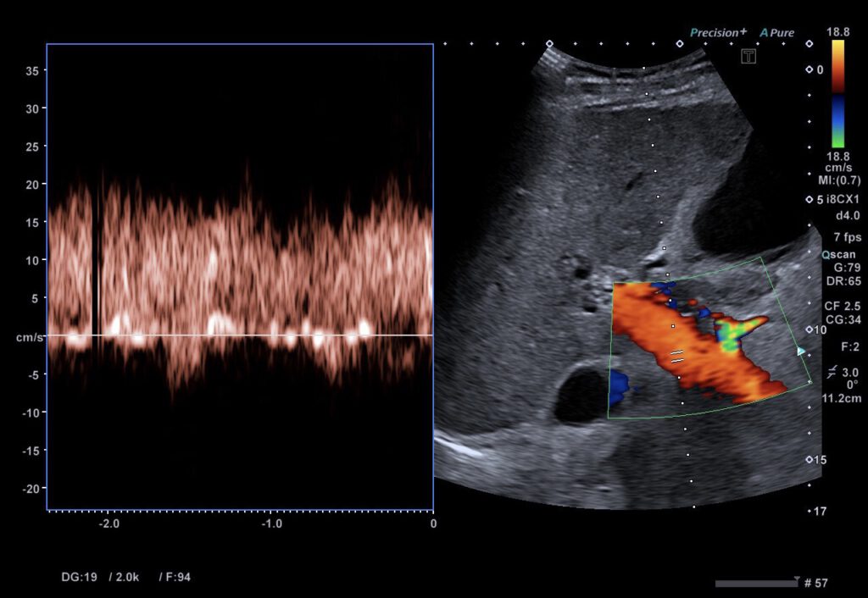The width and height of the screenshot is (868, 598).
Task: Click the cine frame progress bar near # 57
Action: click(756, 584)
